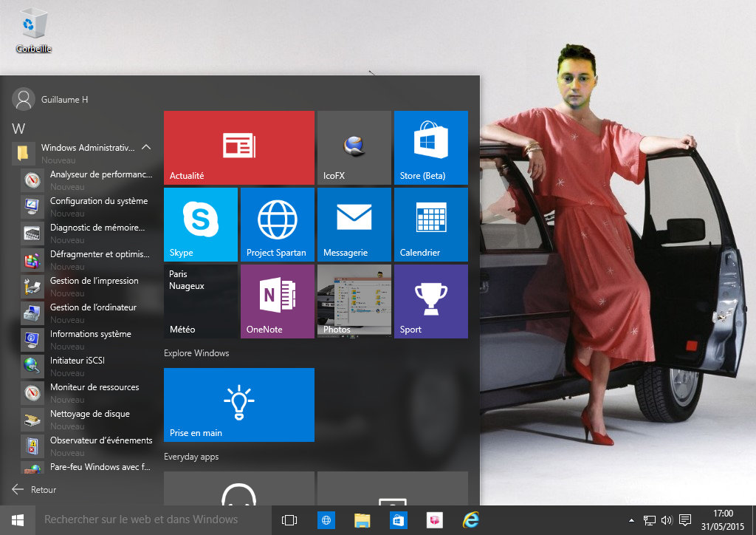
Task: Open Task View from taskbar
Action: [x=289, y=520]
